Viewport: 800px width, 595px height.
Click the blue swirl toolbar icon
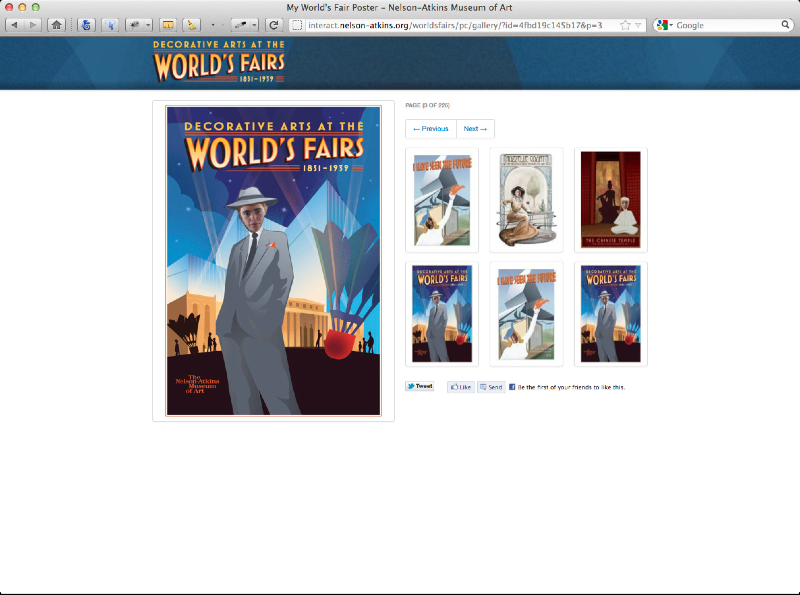(x=86, y=25)
